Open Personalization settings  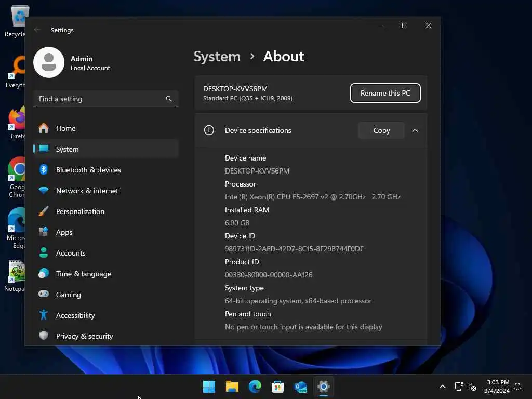pos(106,211)
